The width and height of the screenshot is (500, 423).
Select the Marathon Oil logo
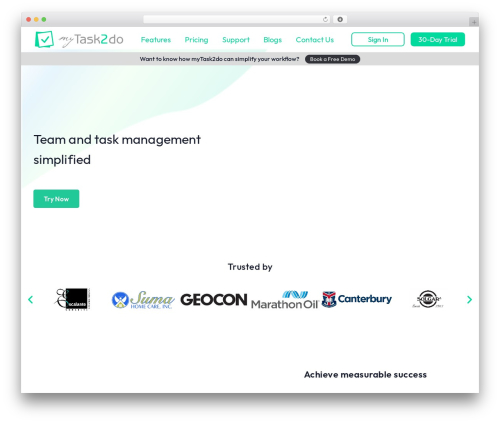tap(285, 300)
